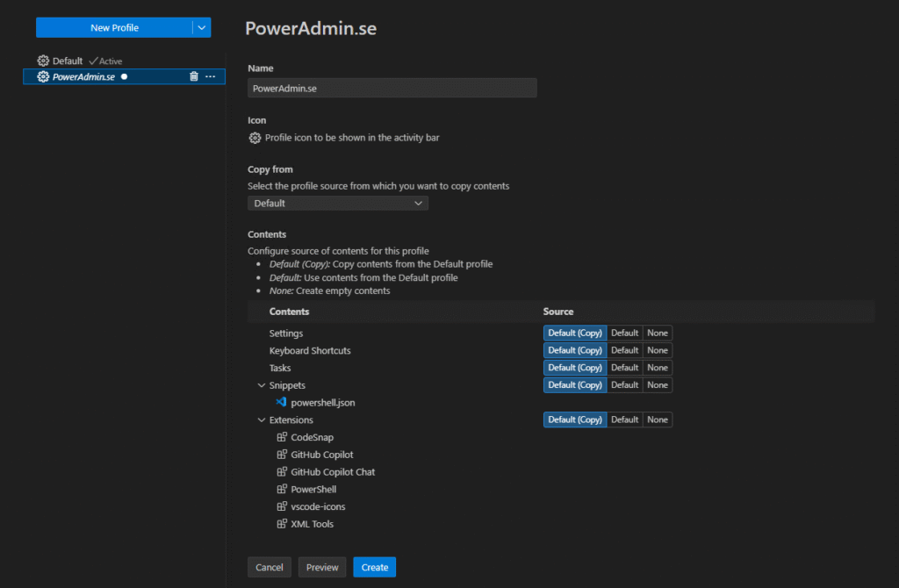899x588 pixels.
Task: Set Snippets source to None
Action: click(657, 385)
